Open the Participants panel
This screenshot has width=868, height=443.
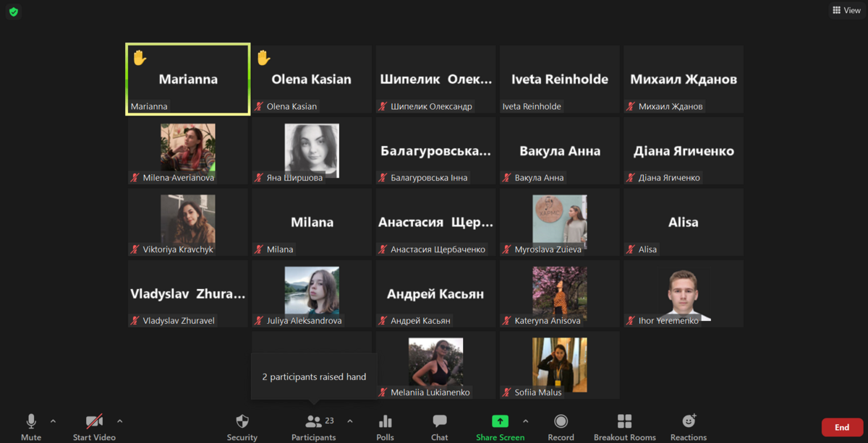pyautogui.click(x=314, y=427)
